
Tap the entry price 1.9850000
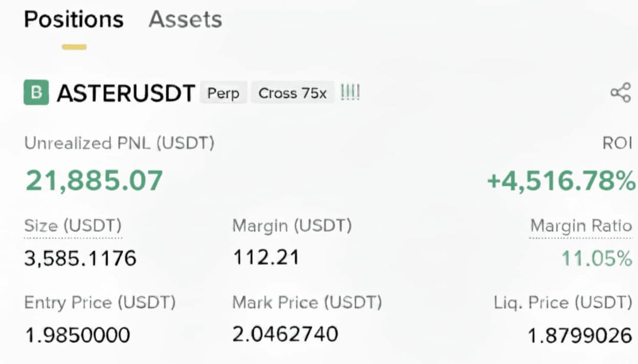(x=77, y=335)
